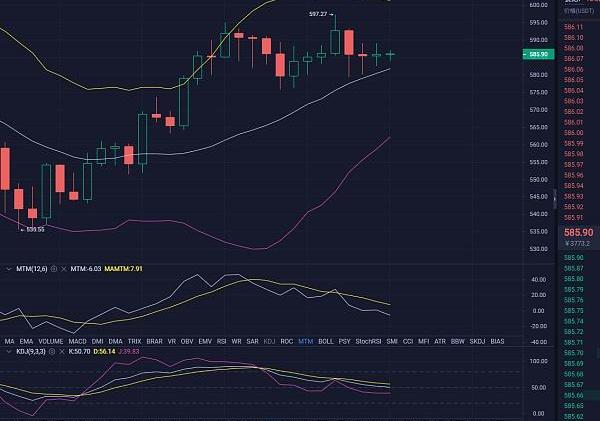Enable the BOLL indicator overlay
This screenshot has height=421, width=600.
325,341
